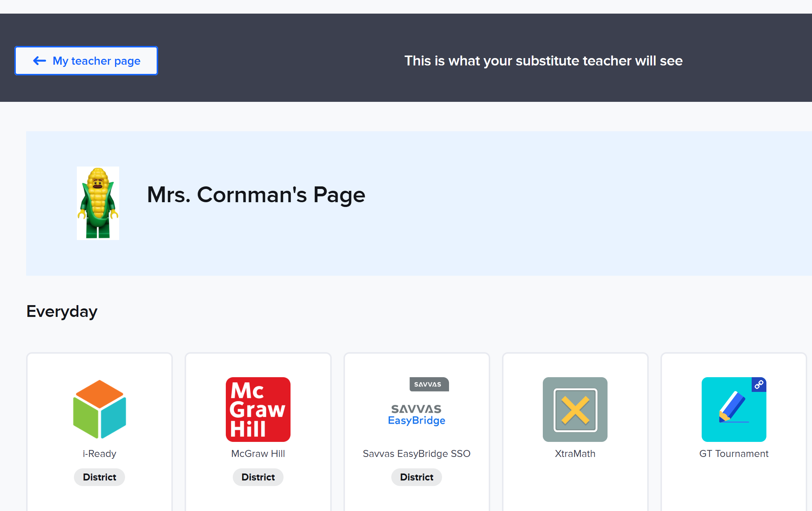Select the Savvas EasyBridge SSO label
Viewport: 812px width, 511px height.
[x=417, y=454]
